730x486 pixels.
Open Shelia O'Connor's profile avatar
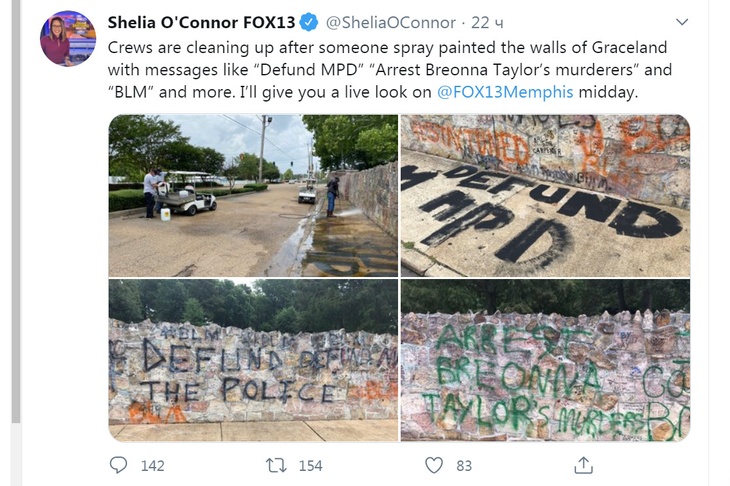pyautogui.click(x=68, y=39)
